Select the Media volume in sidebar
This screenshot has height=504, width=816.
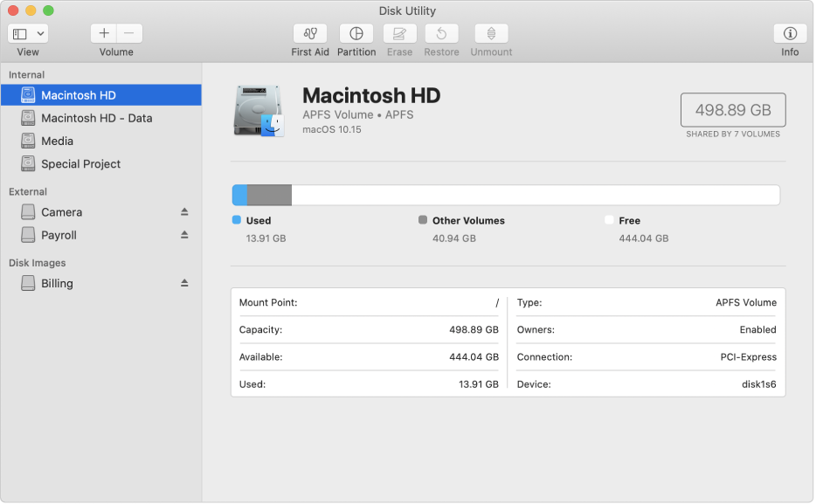click(57, 141)
